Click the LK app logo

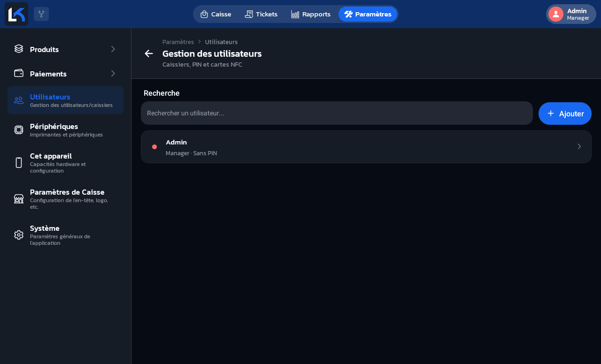(x=16, y=14)
